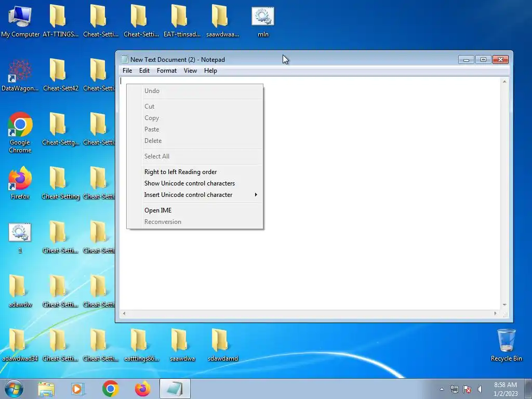Click the greyed-out Select All entry
This screenshot has height=399, width=532.
(x=195, y=156)
